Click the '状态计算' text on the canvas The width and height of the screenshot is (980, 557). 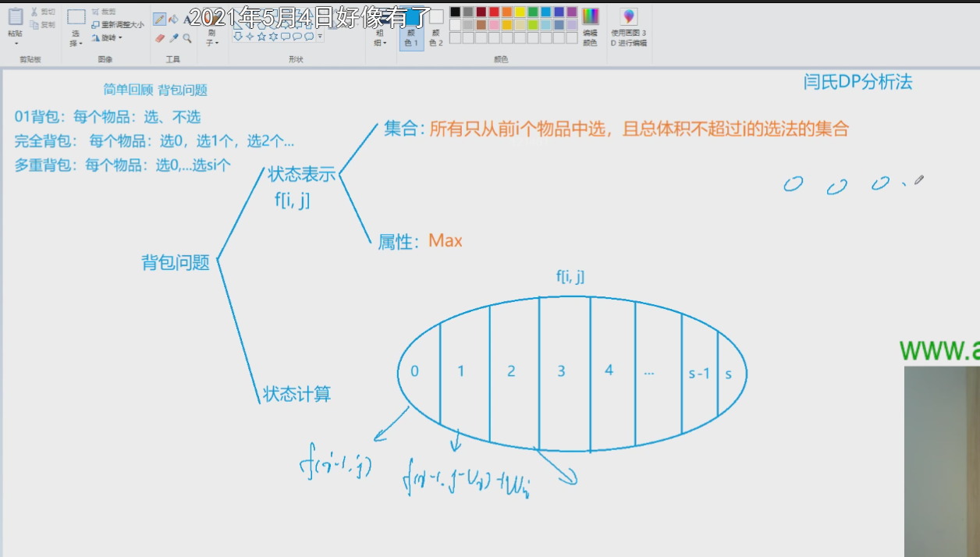[296, 394]
